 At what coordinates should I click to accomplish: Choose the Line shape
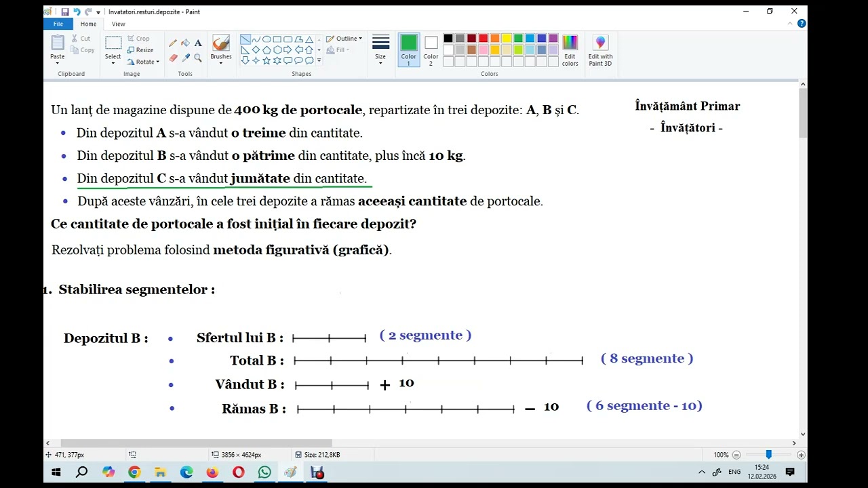tap(245, 39)
